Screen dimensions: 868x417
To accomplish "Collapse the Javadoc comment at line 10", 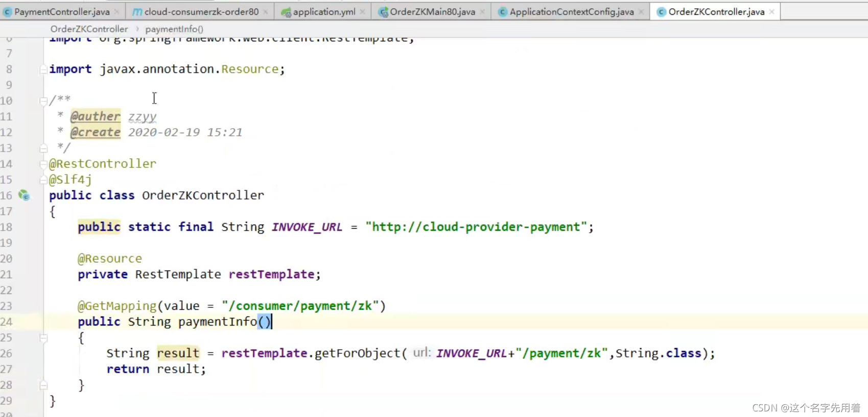I will pos(43,101).
